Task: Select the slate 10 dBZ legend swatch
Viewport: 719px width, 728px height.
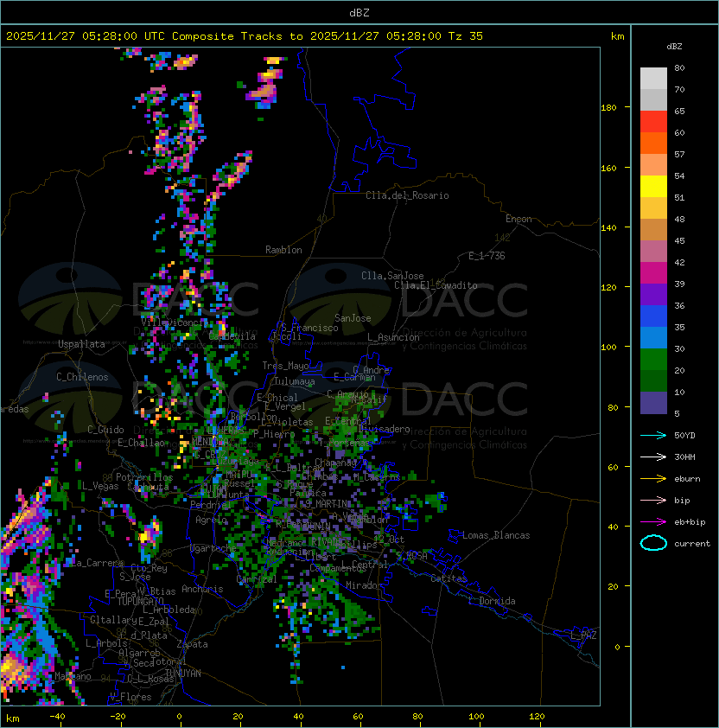Action: (653, 403)
